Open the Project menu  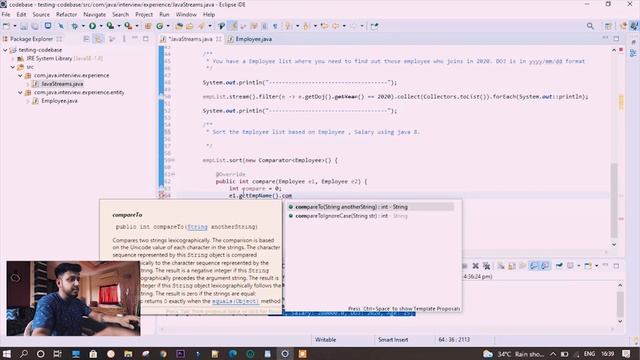point(144,14)
